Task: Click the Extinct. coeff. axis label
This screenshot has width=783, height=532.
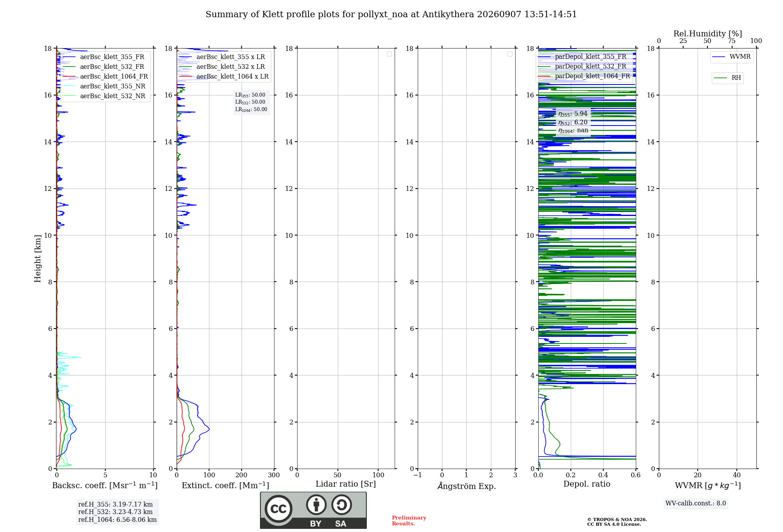Action: point(226,485)
